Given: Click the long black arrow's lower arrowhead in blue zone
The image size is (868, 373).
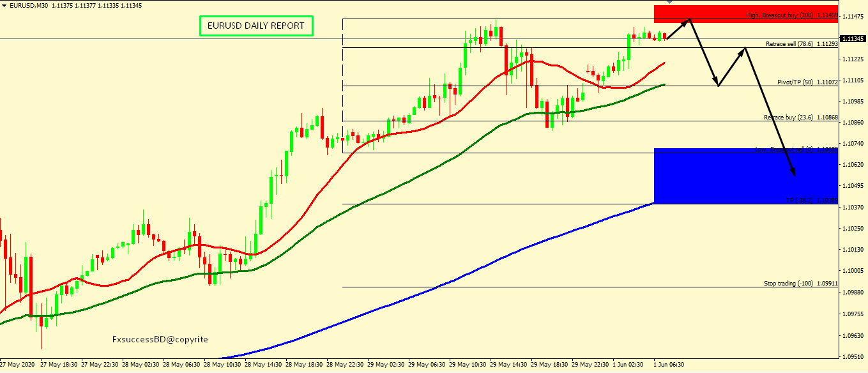Looking at the screenshot, I should pyautogui.click(x=795, y=174).
